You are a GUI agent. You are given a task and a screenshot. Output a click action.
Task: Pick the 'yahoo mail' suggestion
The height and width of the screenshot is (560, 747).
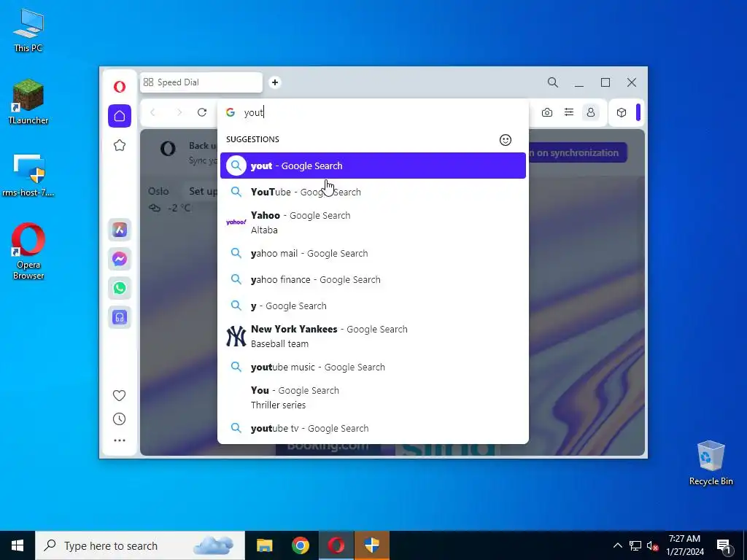(x=373, y=253)
